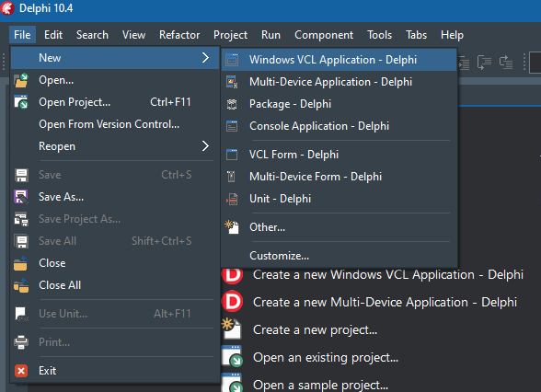541x392 pixels.
Task: Click Create a new project... link
Action: point(315,329)
